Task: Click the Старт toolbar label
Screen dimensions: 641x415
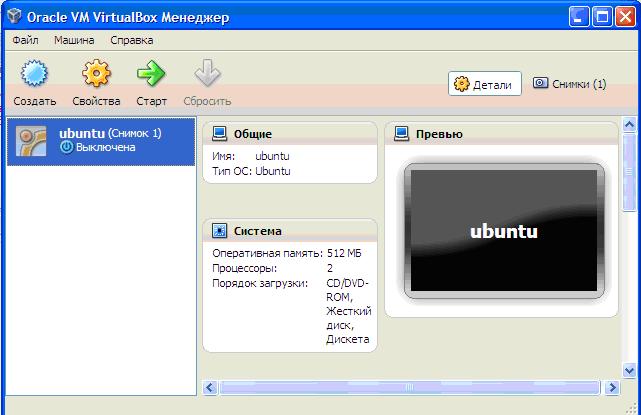Action: (x=151, y=101)
